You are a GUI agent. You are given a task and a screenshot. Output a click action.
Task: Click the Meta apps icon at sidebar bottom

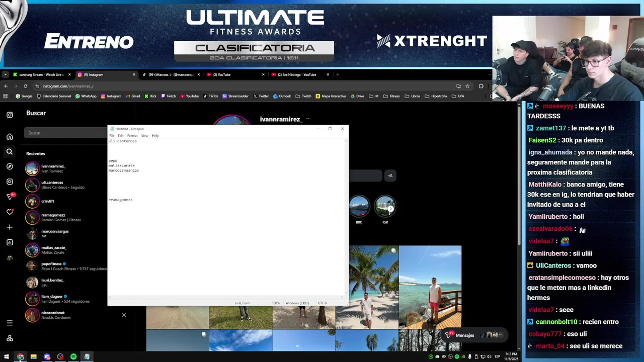pos(10,338)
